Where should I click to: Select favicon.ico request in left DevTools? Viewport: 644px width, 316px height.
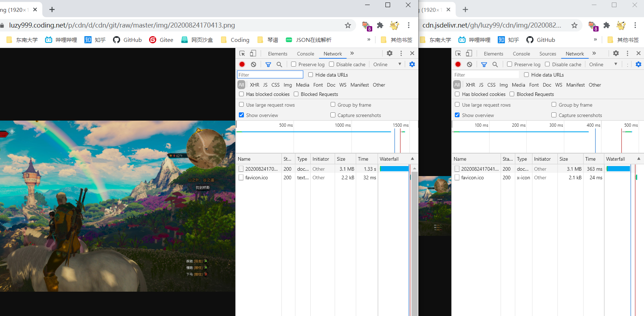pyautogui.click(x=256, y=178)
